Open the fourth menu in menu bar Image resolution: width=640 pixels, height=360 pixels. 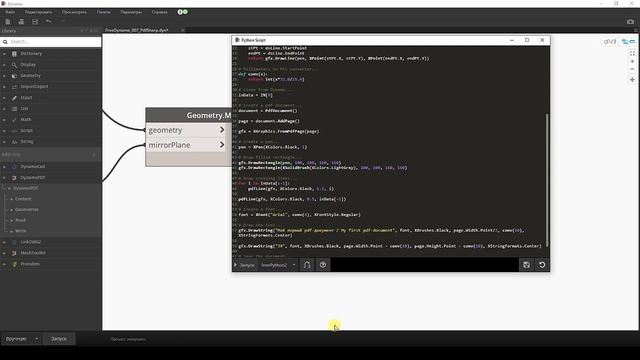[104, 12]
